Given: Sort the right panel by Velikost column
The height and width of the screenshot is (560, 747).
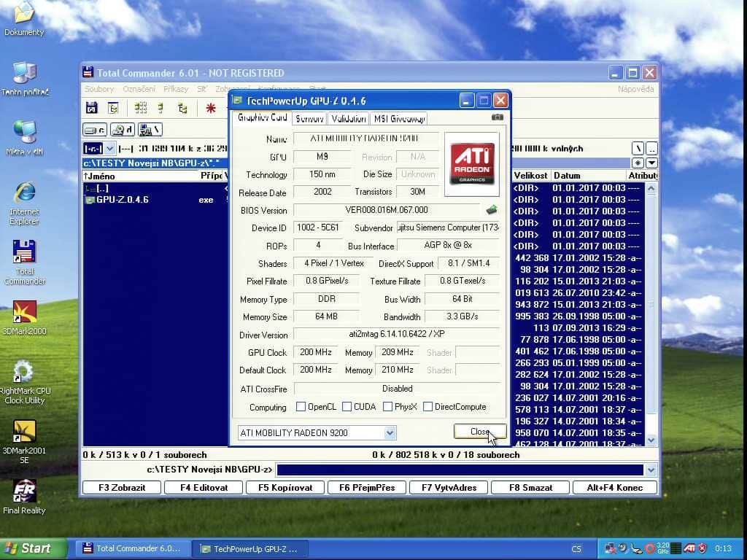Looking at the screenshot, I should (531, 176).
